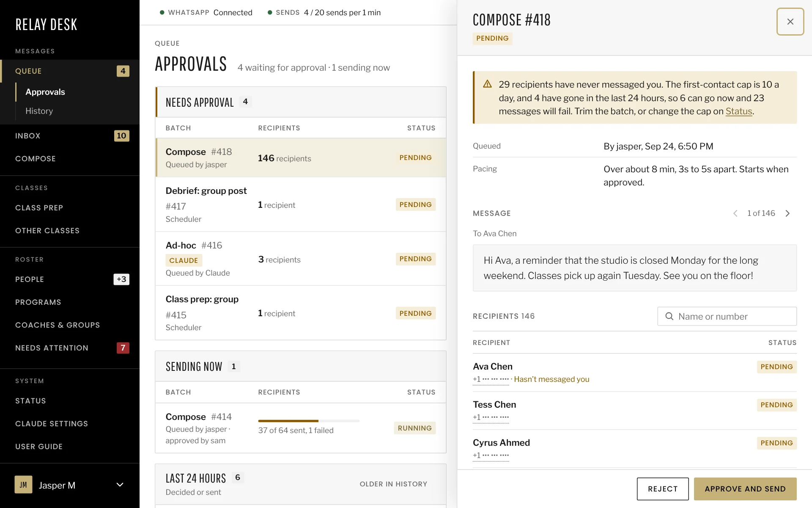Open running batch Compose #414
Screen dimensions: 812x508
[301, 428]
